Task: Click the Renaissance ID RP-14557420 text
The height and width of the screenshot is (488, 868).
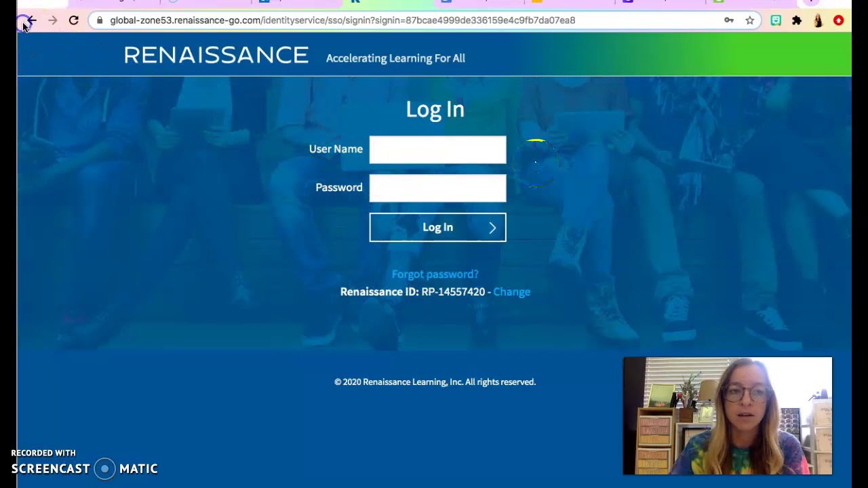Action: coord(412,291)
